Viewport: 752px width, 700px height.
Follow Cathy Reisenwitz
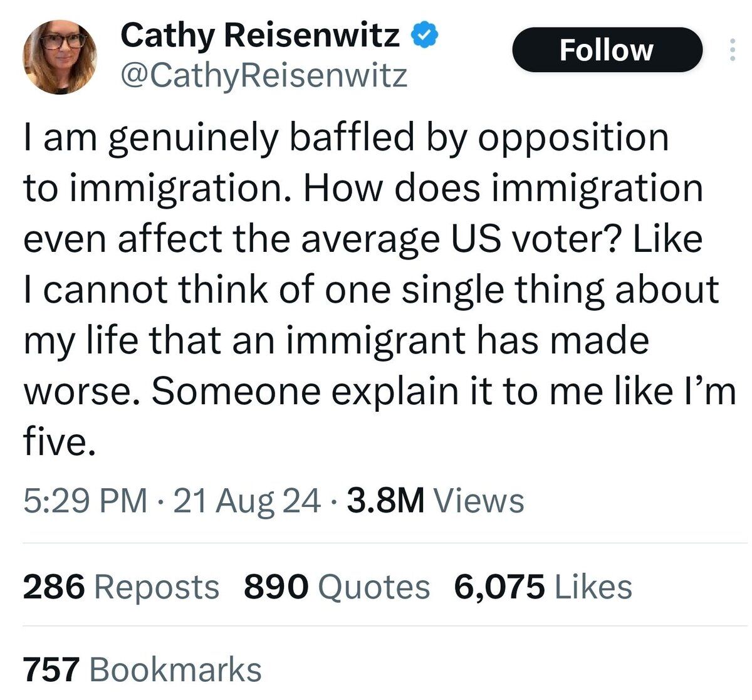pos(606,50)
